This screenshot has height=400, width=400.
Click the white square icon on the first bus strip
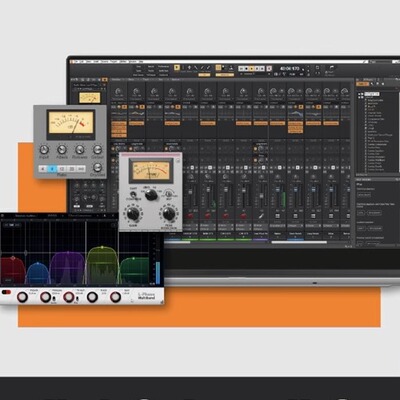pyautogui.click(x=278, y=216)
